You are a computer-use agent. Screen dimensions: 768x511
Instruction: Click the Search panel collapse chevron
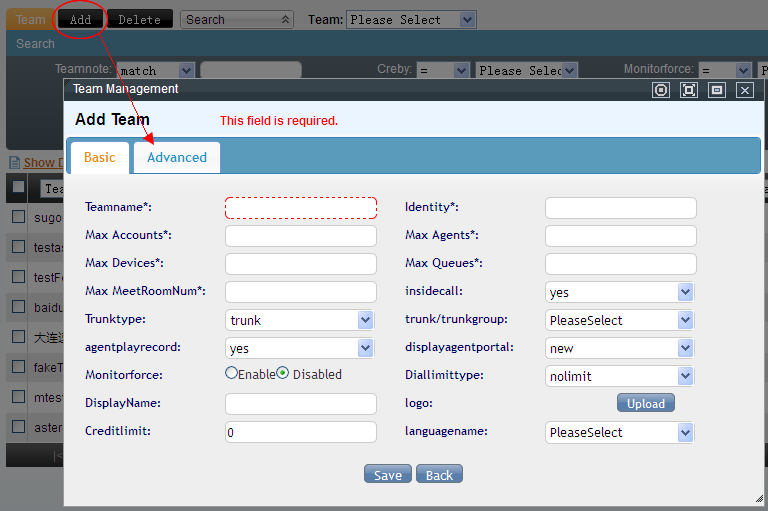pos(287,20)
